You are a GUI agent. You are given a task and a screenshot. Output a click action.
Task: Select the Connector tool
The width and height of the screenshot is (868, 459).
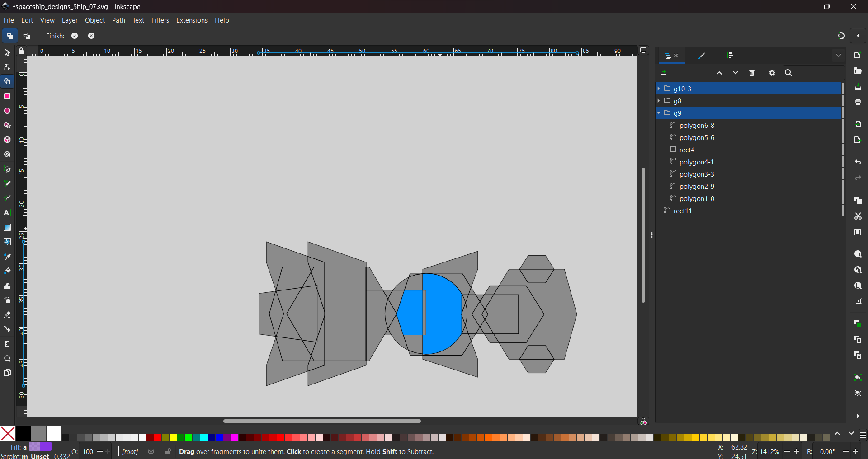pyautogui.click(x=7, y=329)
